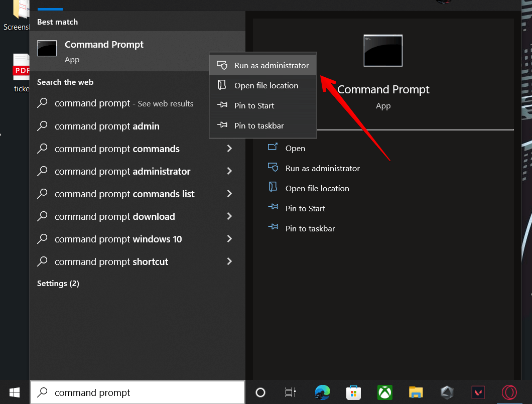
Task: Click the large Command Prompt preview thumbnail
Action: [383, 51]
